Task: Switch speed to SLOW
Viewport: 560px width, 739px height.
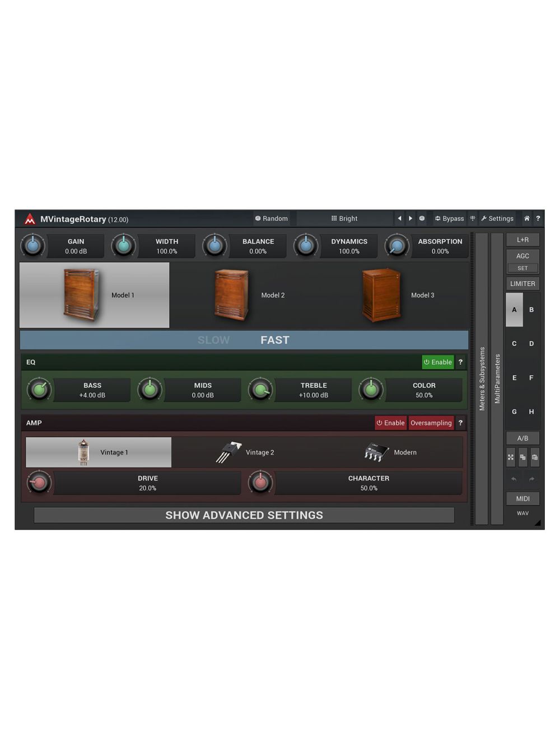Action: 214,340
